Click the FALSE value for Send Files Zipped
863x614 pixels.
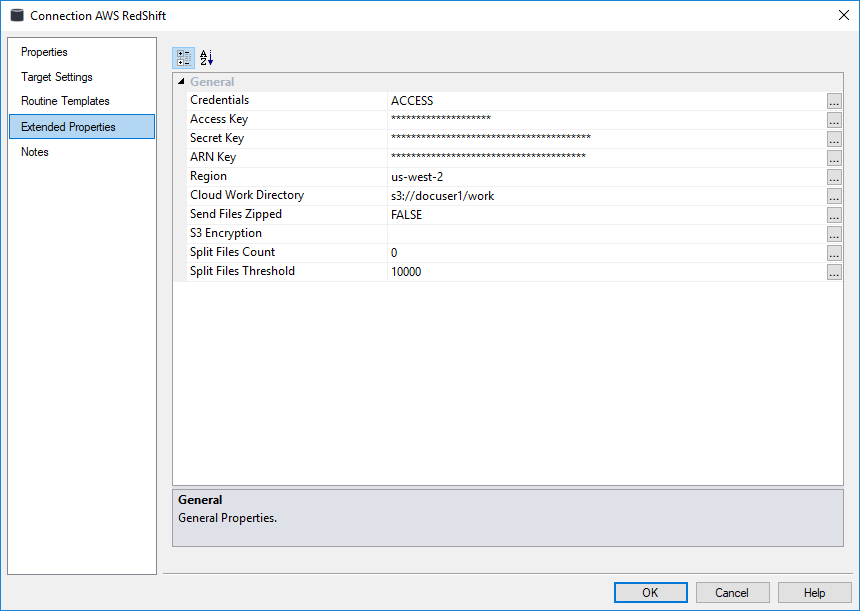click(x=607, y=215)
